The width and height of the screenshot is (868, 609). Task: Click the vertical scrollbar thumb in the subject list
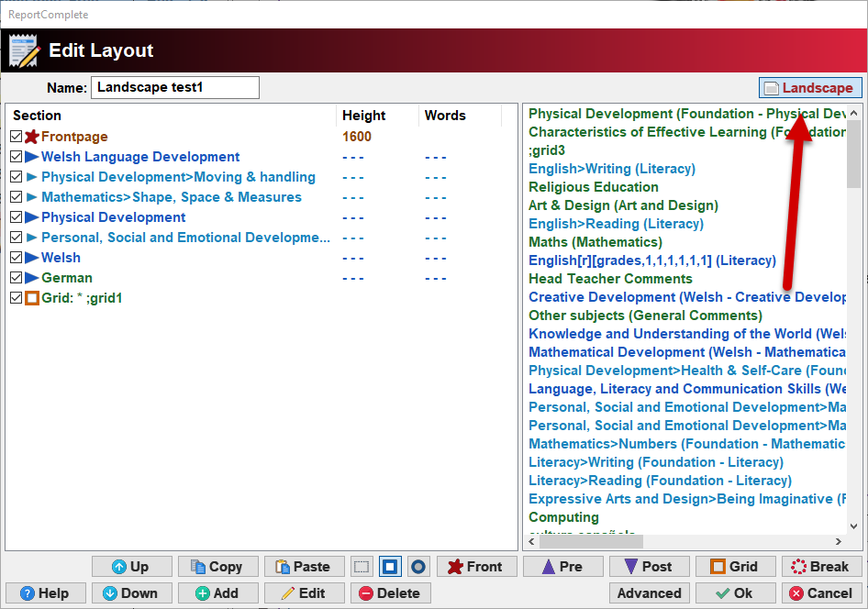coord(853,154)
